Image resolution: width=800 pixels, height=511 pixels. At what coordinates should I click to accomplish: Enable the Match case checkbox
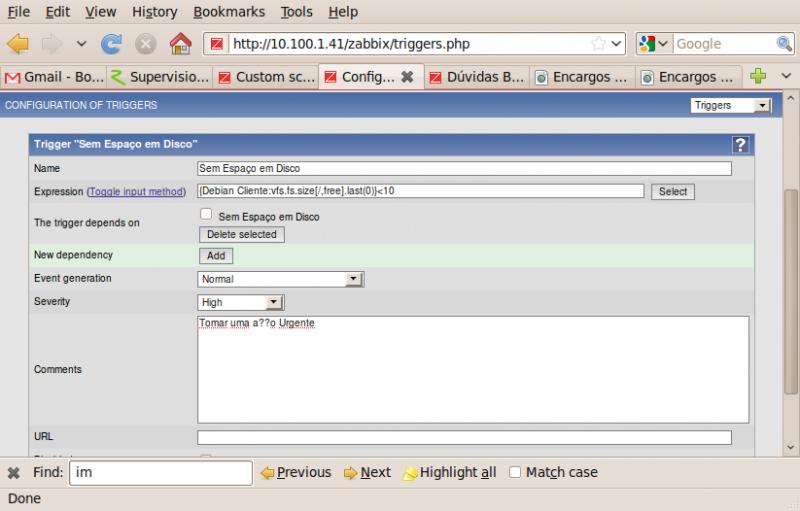[515, 473]
